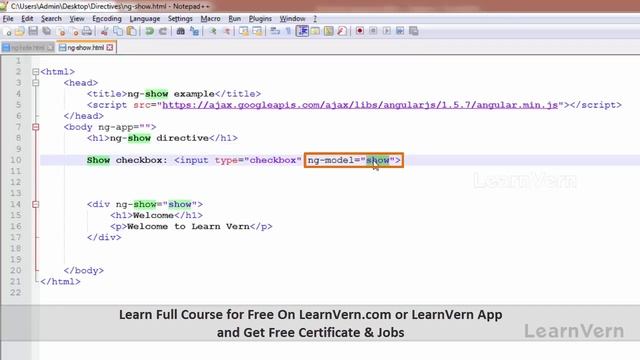Toggle the Show All Characters icon
Screen dimensions: 640x360
pos(288,31)
